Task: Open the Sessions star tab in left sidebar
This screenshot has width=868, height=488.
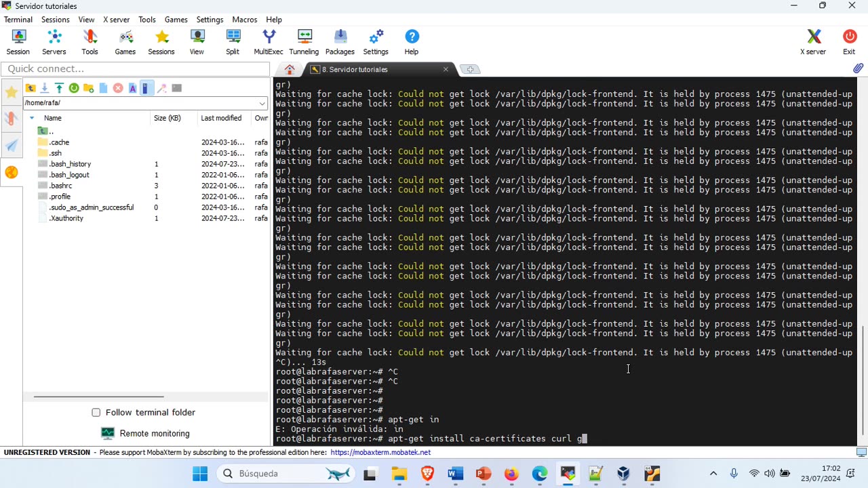Action: (12, 92)
